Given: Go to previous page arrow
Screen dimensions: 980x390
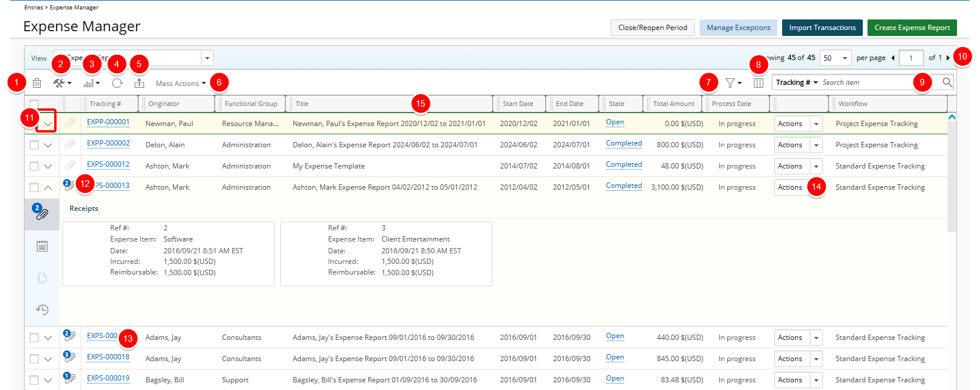Looking at the screenshot, I should pyautogui.click(x=893, y=58).
